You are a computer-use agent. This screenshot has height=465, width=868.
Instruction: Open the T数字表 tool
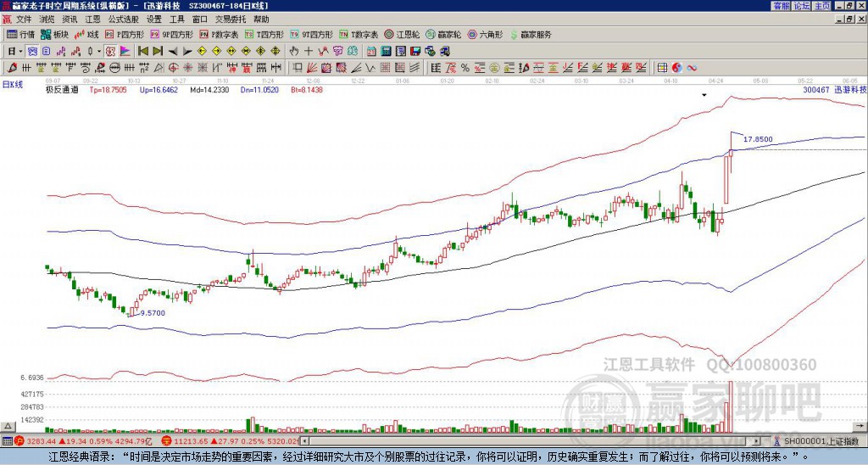click(x=359, y=34)
